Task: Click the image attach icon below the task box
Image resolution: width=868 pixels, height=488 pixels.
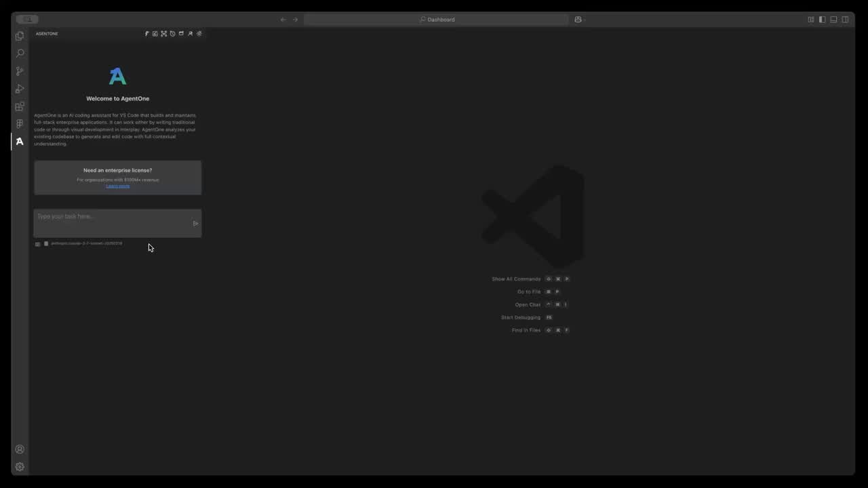Action: [38, 244]
